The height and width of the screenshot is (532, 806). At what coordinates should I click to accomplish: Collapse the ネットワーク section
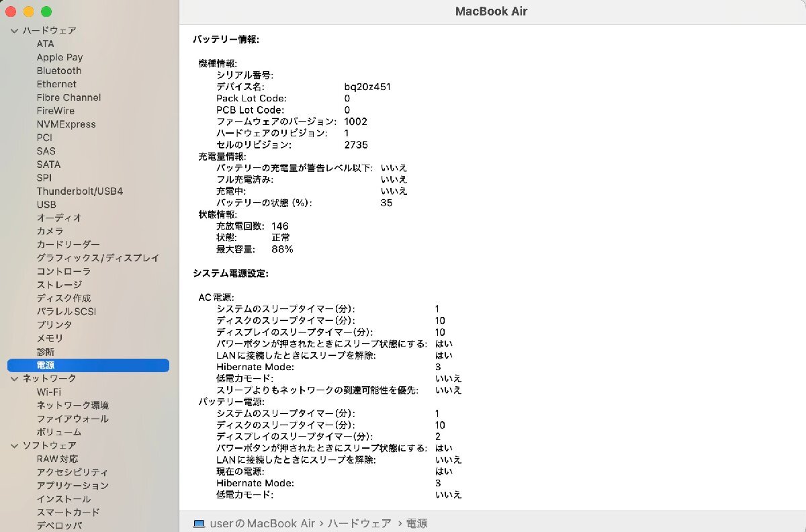[14, 379]
